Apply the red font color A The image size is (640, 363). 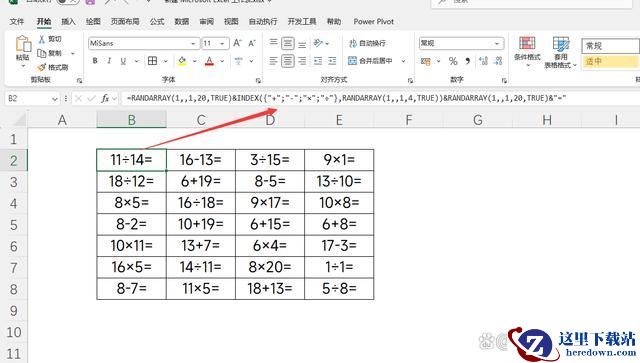(x=209, y=61)
